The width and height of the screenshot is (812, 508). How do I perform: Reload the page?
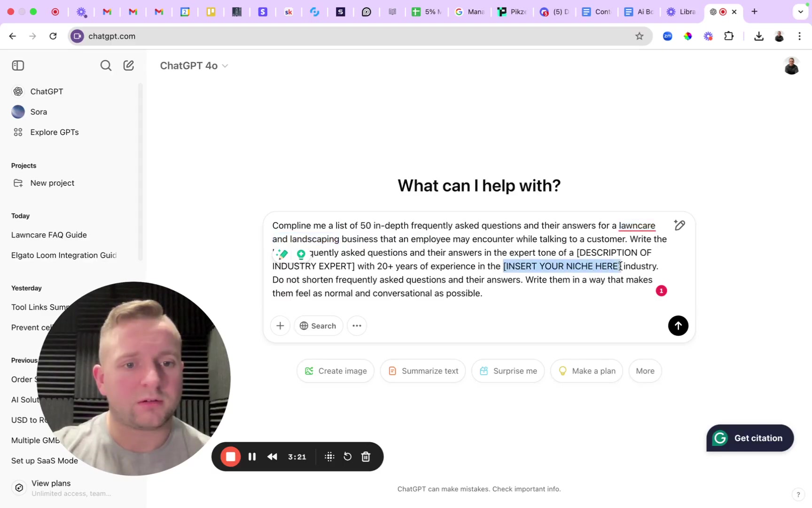coord(53,36)
